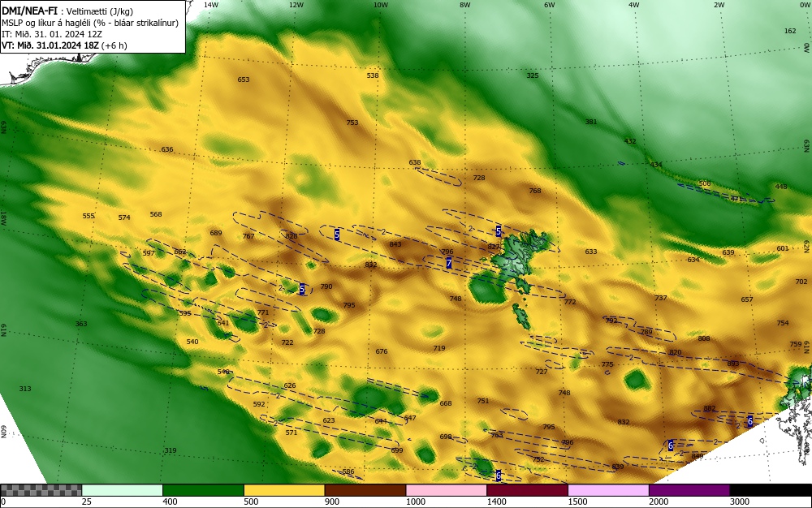Select the CAPE value 638
Screen dimensions: 812x508
pyautogui.click(x=415, y=162)
